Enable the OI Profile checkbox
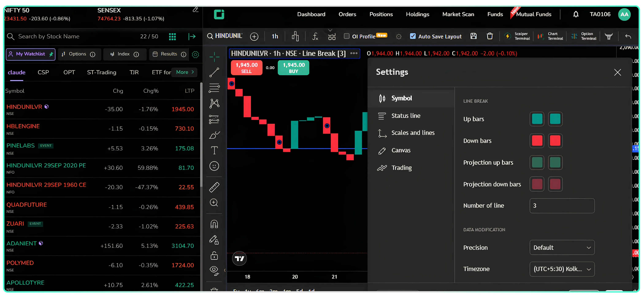The image size is (644, 295). pyautogui.click(x=347, y=36)
